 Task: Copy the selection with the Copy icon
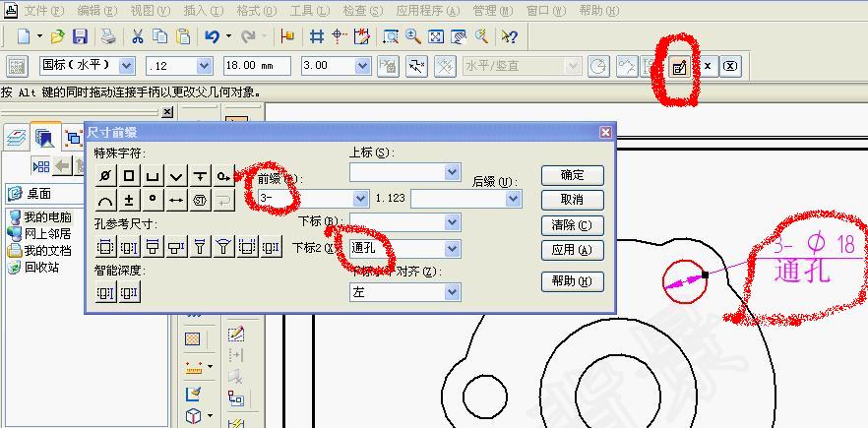pyautogui.click(x=160, y=36)
